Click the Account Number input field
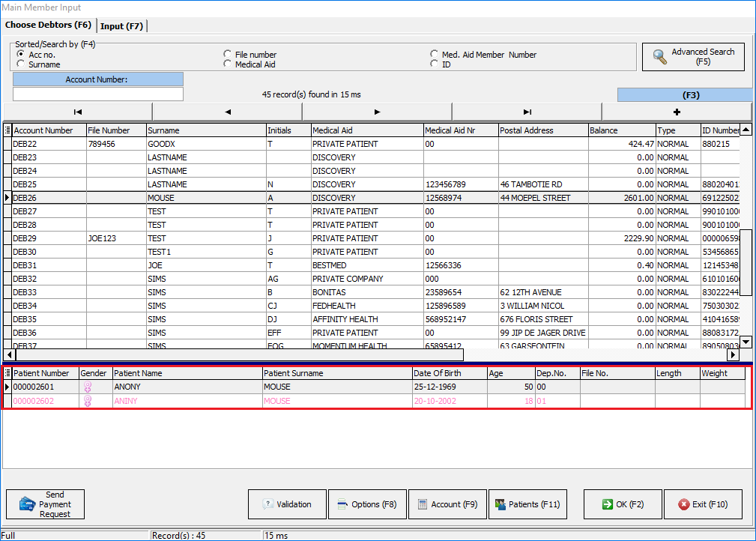Image resolution: width=756 pixels, height=541 pixels. tap(98, 94)
